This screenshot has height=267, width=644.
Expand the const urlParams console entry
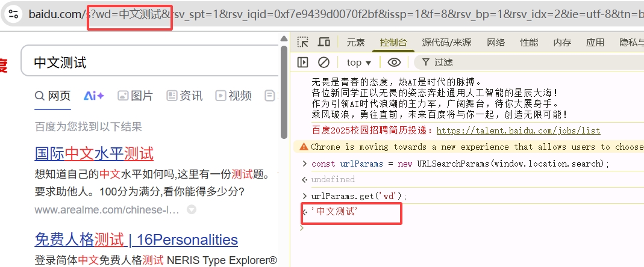(304, 164)
